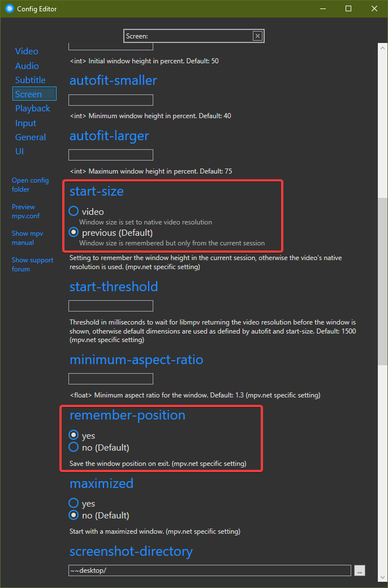Viewport: 388px width, 588px height.
Task: Click the vertical scrollbar thumb
Action: point(383,281)
